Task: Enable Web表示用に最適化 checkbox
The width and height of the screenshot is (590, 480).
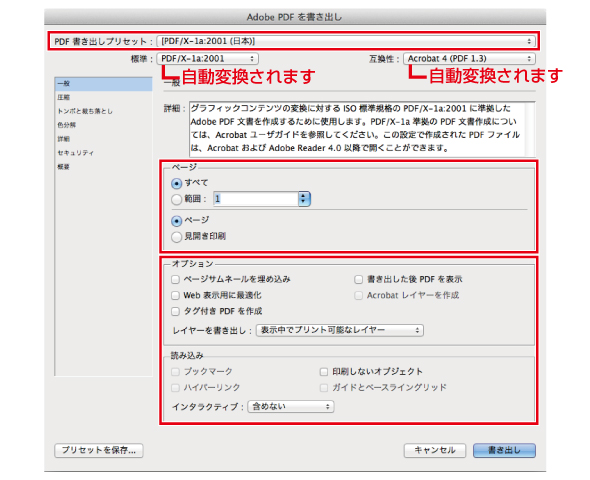Action: pos(175,295)
